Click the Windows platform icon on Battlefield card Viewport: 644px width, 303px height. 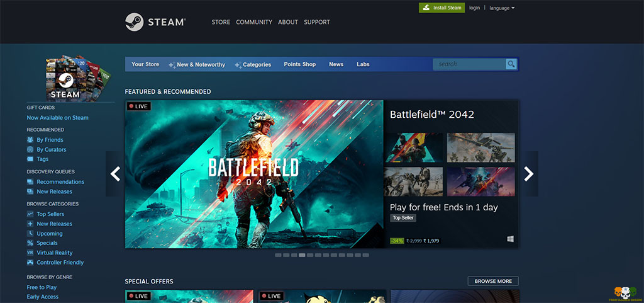[x=510, y=239]
